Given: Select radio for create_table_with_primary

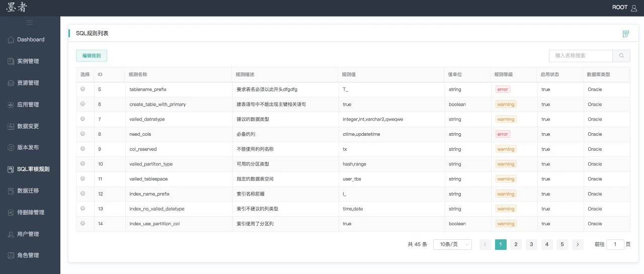Looking at the screenshot, I should pyautogui.click(x=83, y=104).
